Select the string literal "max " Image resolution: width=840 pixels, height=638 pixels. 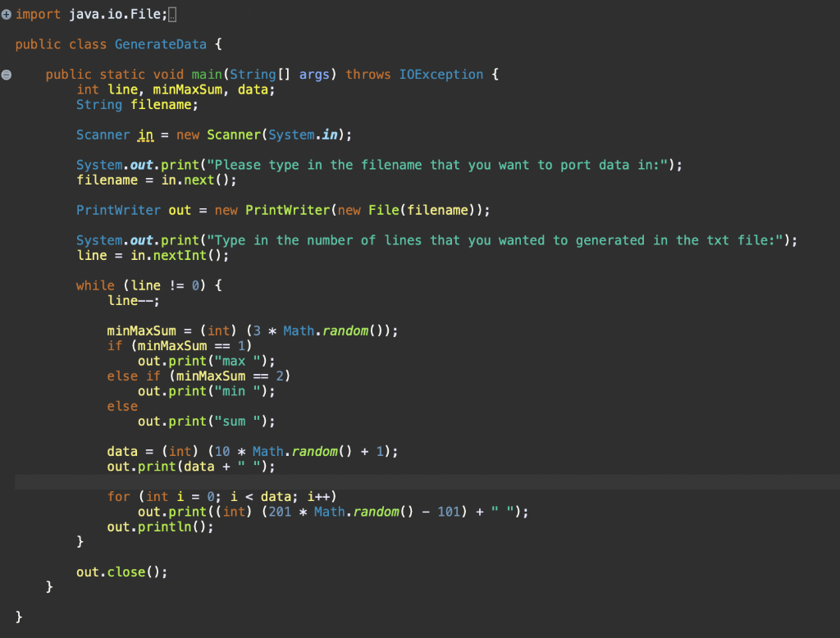click(232, 361)
